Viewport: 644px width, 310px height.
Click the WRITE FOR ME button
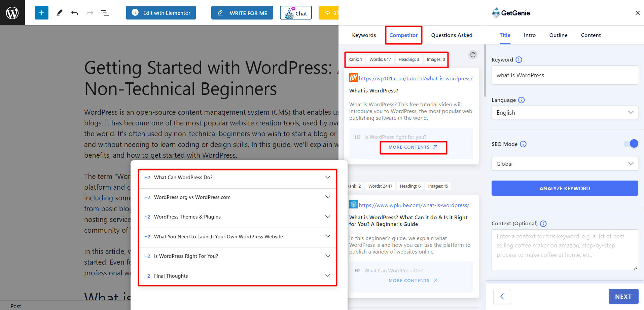[x=242, y=13]
